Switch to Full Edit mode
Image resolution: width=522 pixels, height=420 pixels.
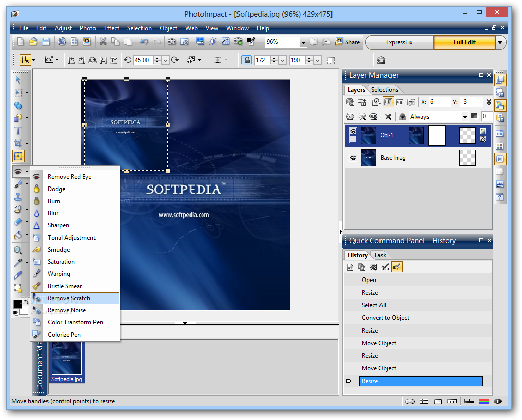[x=464, y=42]
